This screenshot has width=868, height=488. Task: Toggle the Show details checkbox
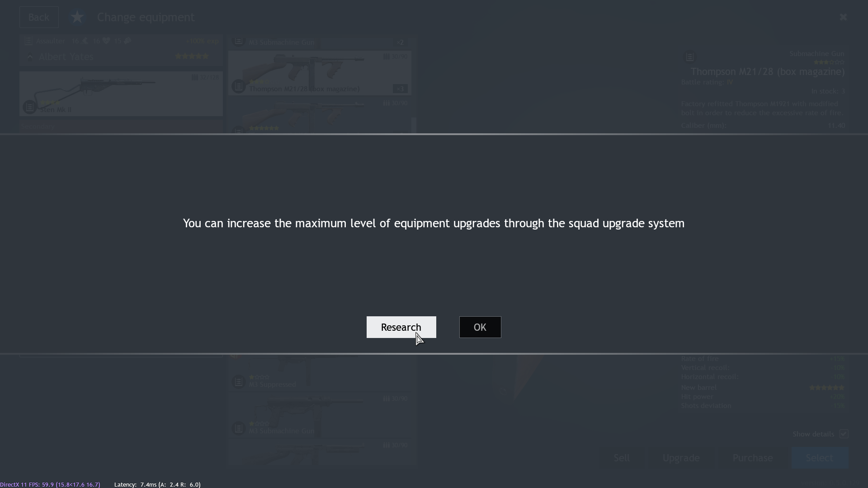pos(844,434)
